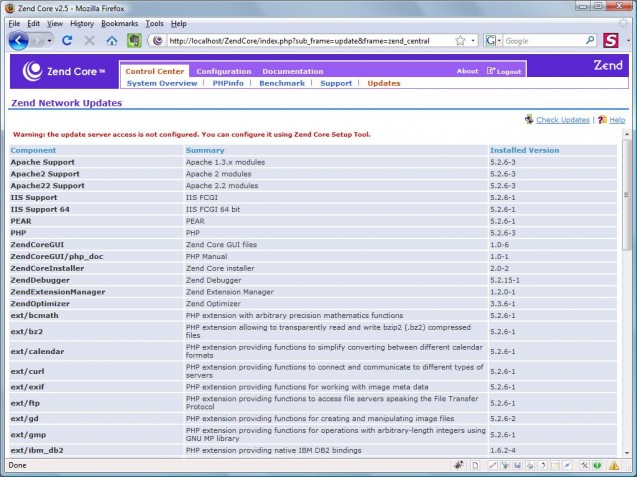This screenshot has width=637, height=477.
Task: Click the search magnifier icon
Action: click(590, 40)
